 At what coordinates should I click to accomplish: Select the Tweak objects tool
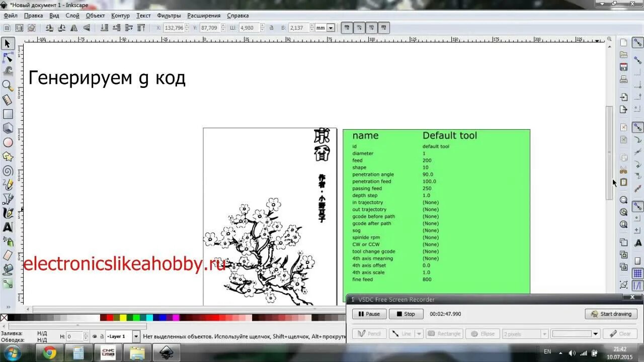pyautogui.click(x=8, y=71)
